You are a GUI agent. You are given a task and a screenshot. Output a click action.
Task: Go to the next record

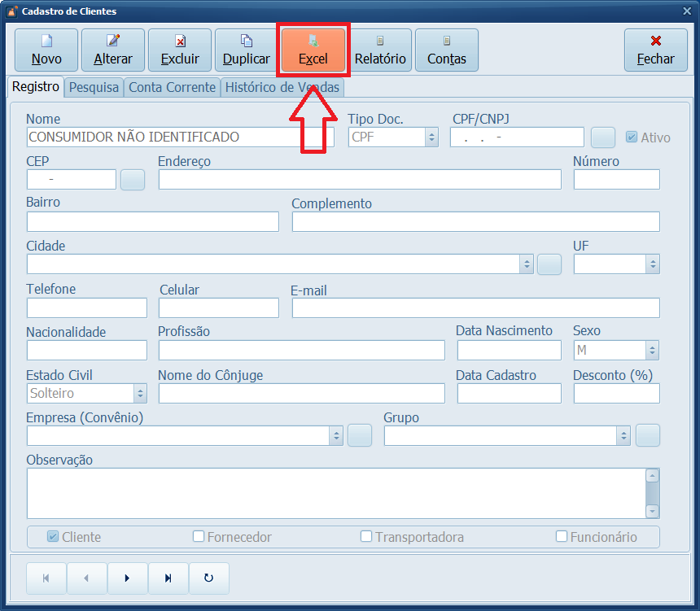[x=128, y=578]
